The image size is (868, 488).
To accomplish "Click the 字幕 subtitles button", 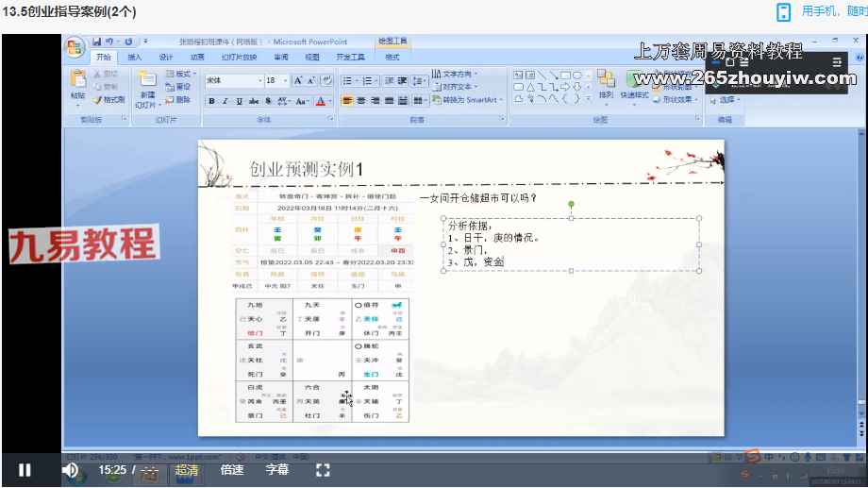I will (276, 470).
